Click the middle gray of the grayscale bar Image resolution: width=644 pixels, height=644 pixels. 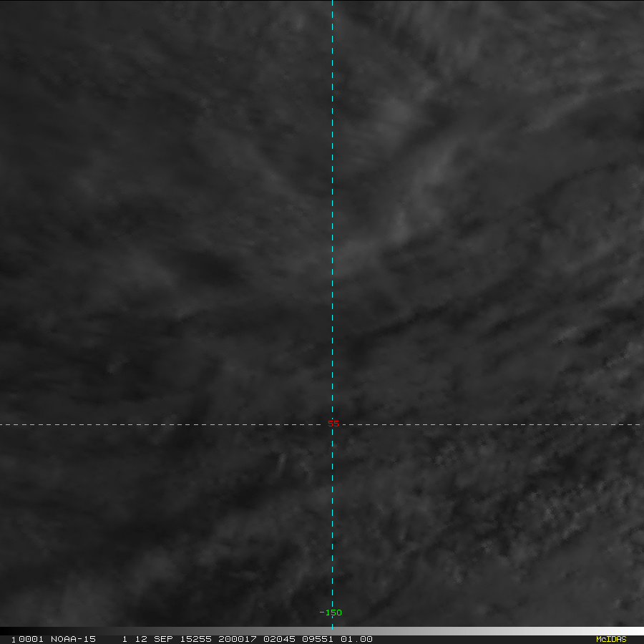(x=322, y=631)
